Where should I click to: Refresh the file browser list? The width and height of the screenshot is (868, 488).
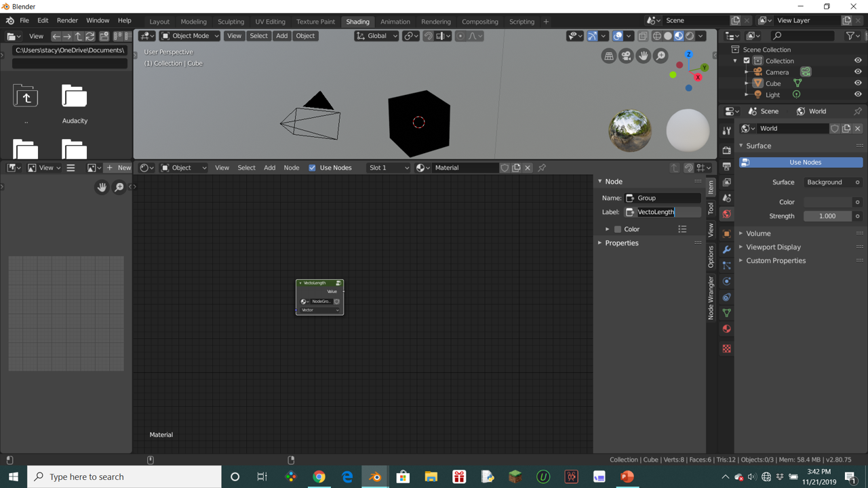click(90, 36)
